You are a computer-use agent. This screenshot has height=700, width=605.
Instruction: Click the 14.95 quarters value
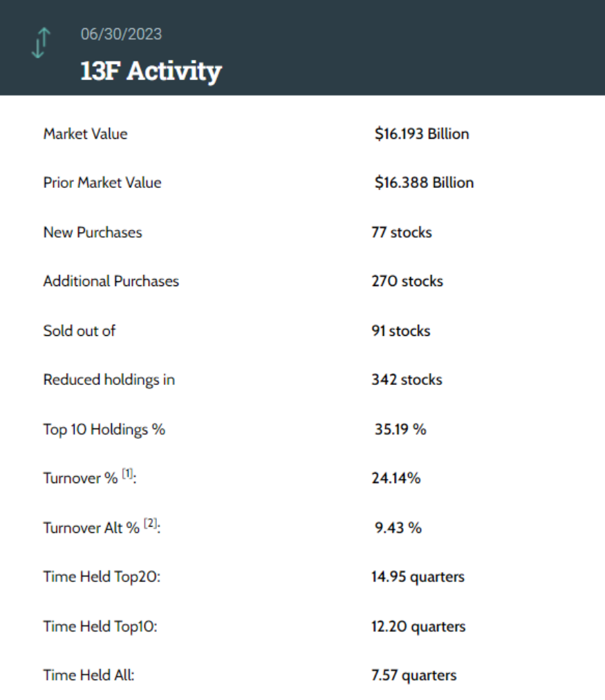(x=418, y=577)
